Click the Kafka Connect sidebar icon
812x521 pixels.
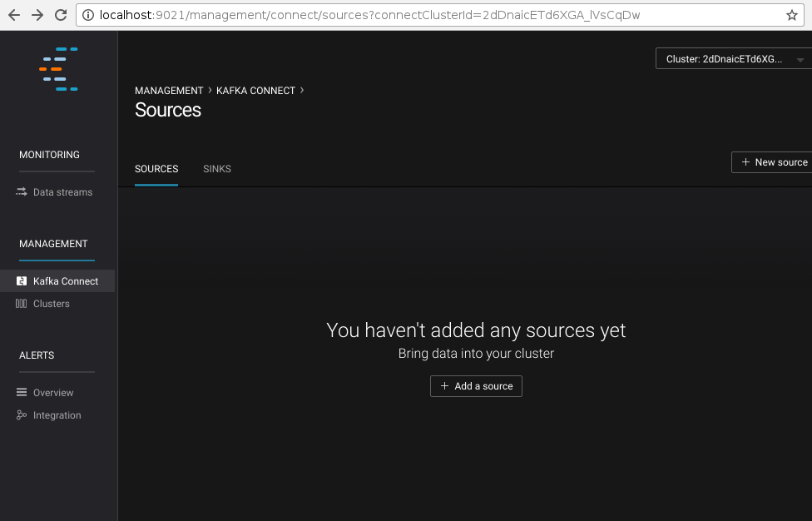pyautogui.click(x=22, y=281)
